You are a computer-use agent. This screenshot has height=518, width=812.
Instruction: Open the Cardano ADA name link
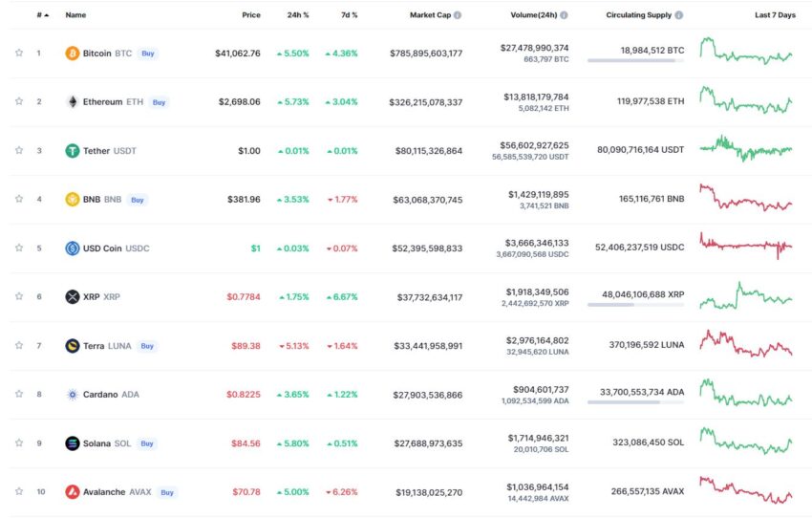[x=111, y=395]
